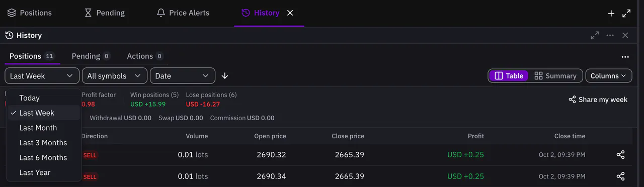Add a new tab with plus icon

click(611, 14)
